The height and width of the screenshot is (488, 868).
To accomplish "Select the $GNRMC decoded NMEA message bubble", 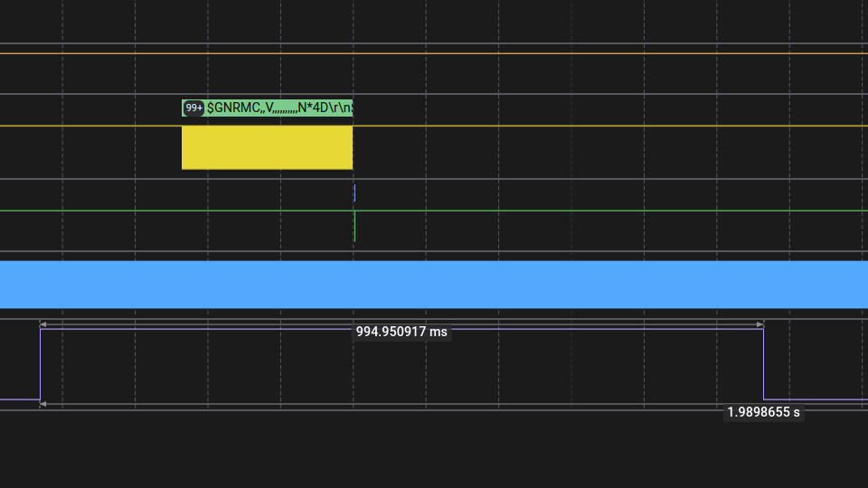I will point(268,108).
